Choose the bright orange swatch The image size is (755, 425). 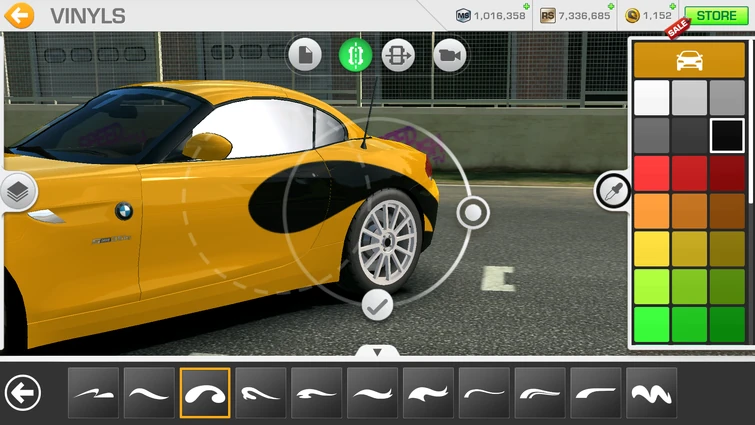point(651,211)
